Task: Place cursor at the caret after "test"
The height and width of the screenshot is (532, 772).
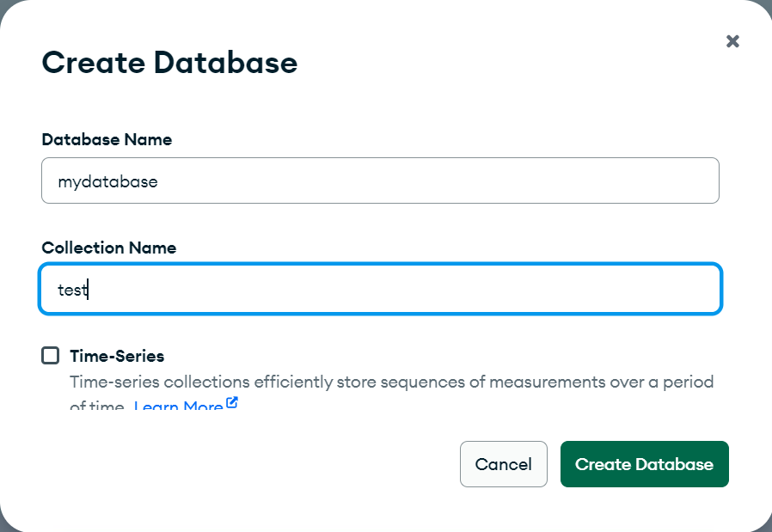Action: (x=89, y=290)
